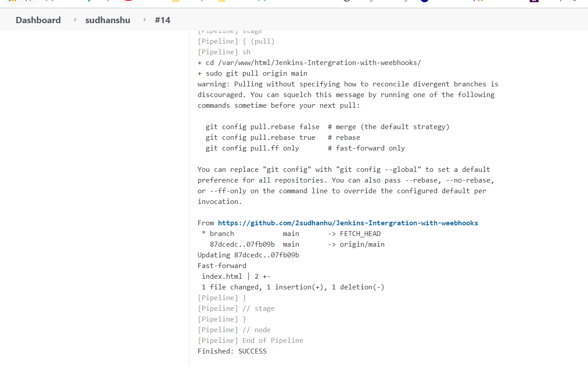
Task: Expand the chevron after the sudhanshu breadcrumb
Action: 145,20
